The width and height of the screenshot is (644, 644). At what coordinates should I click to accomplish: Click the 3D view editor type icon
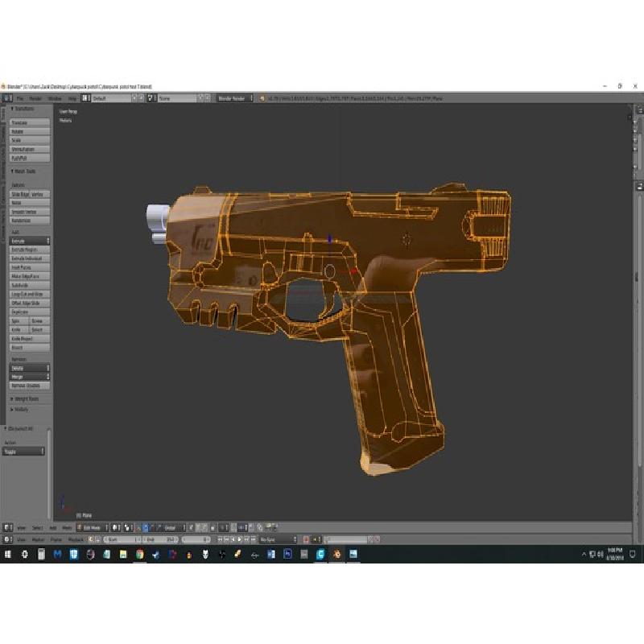pos(7,527)
